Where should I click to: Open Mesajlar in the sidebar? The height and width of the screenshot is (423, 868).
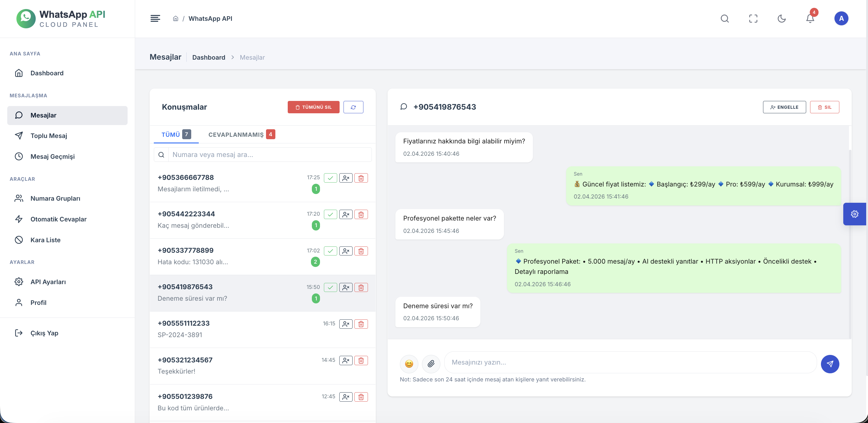[67, 115]
